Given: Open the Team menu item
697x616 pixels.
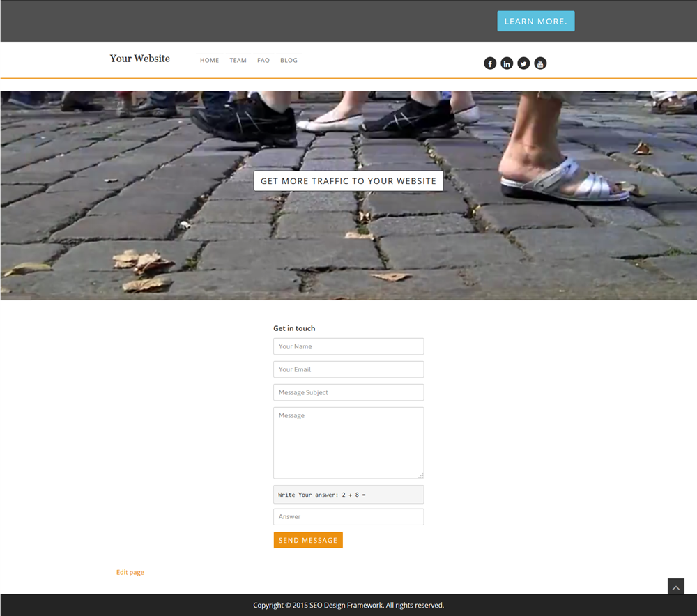Looking at the screenshot, I should (x=238, y=61).
